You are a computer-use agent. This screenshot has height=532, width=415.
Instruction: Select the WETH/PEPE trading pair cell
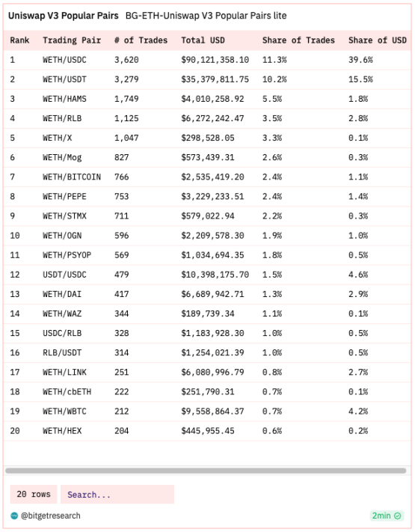[x=64, y=197]
